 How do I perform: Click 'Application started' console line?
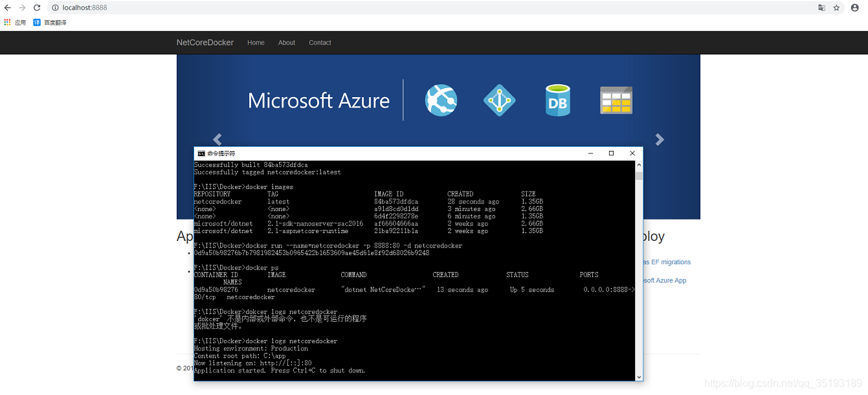pyautogui.click(x=279, y=371)
